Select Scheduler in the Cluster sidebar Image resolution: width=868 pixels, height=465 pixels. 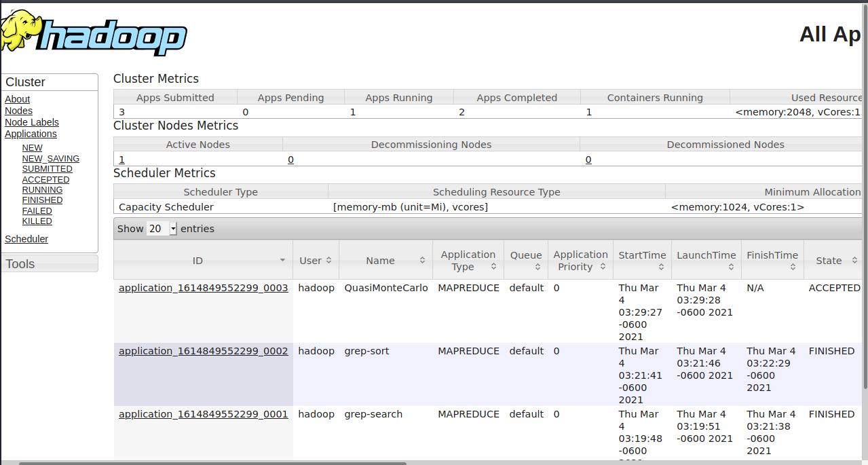click(26, 239)
